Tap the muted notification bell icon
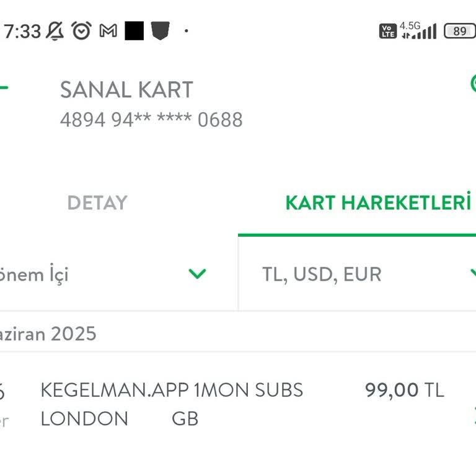476x476 pixels. 55,30
